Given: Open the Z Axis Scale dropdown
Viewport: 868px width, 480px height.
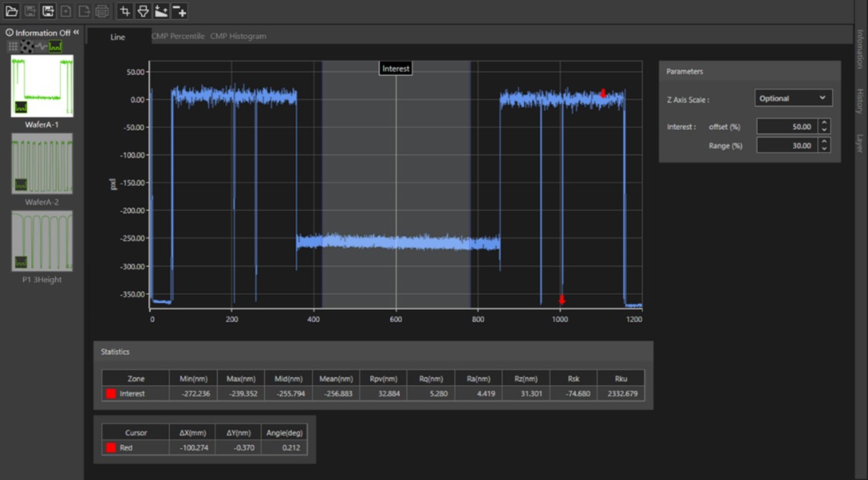Looking at the screenshot, I should point(793,98).
